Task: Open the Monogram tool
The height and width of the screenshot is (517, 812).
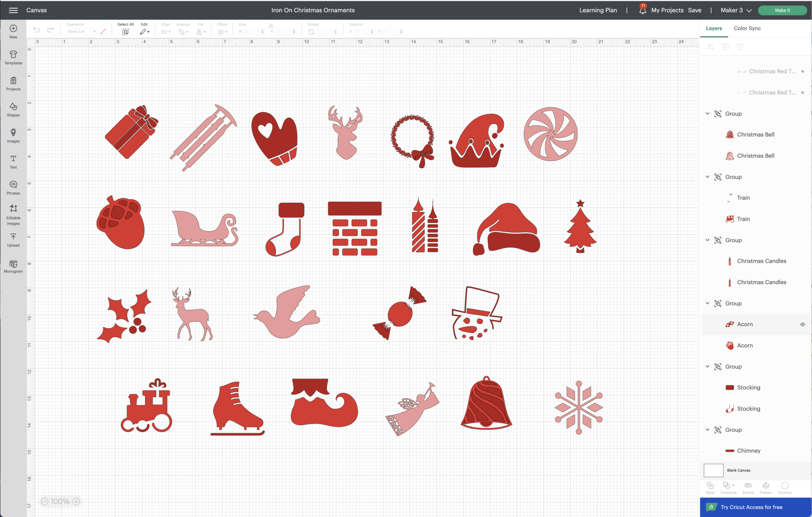Action: (13, 267)
